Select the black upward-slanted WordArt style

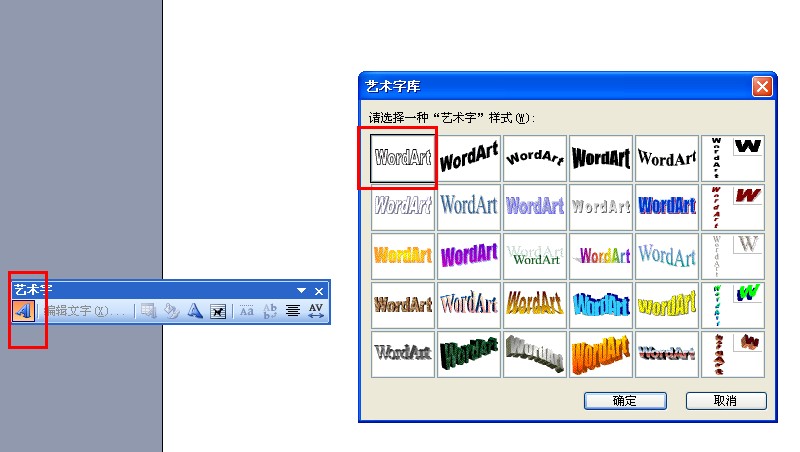[469, 159]
